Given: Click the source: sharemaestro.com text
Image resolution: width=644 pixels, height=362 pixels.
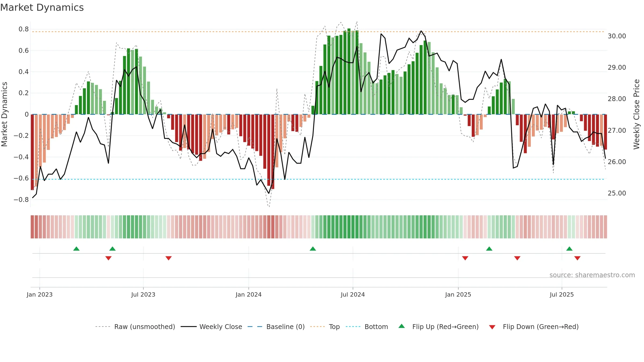Looking at the screenshot, I should [592, 275].
